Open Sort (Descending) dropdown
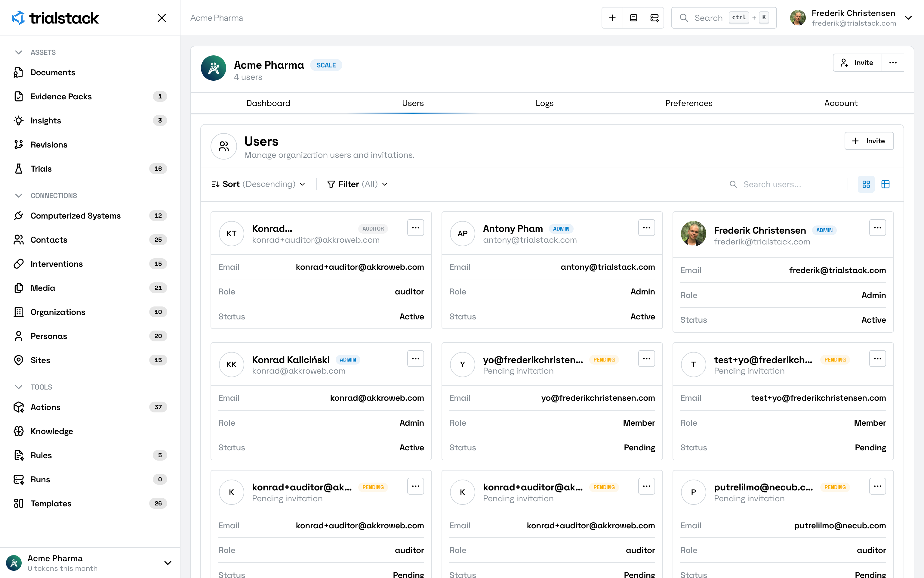The height and width of the screenshot is (578, 924). pyautogui.click(x=258, y=184)
